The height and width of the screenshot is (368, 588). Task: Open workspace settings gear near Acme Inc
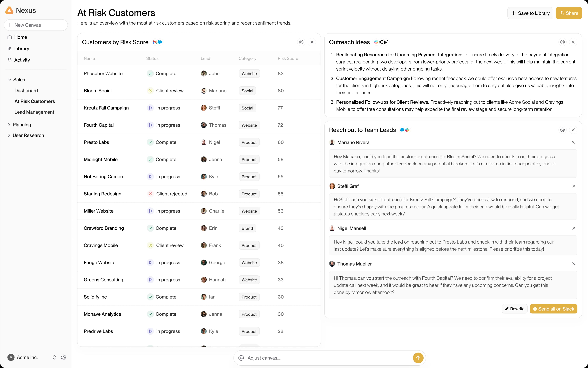click(64, 357)
